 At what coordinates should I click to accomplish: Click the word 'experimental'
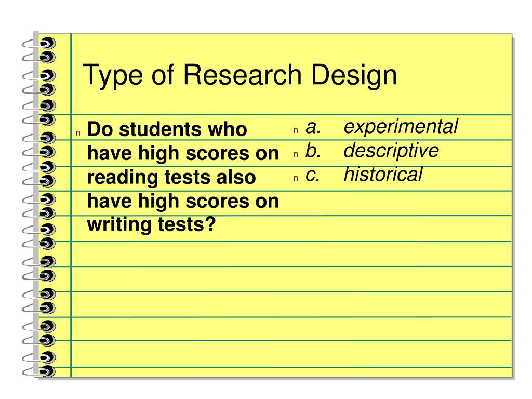click(x=401, y=127)
